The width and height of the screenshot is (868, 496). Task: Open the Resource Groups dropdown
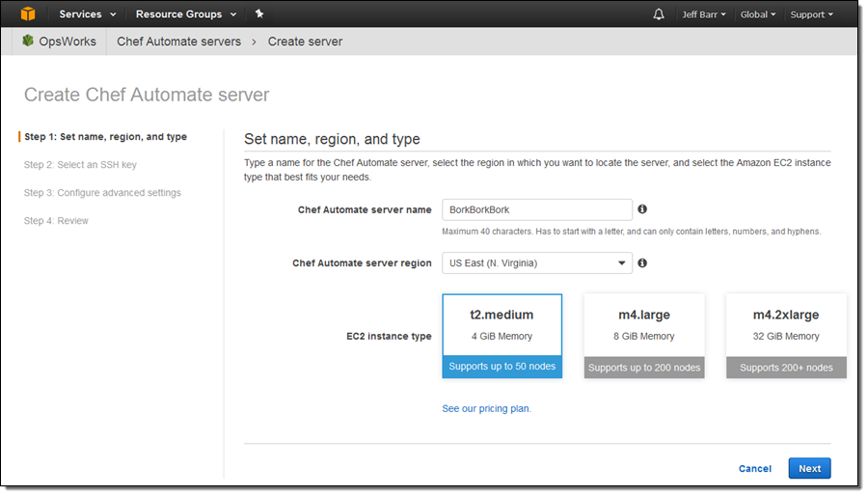186,14
